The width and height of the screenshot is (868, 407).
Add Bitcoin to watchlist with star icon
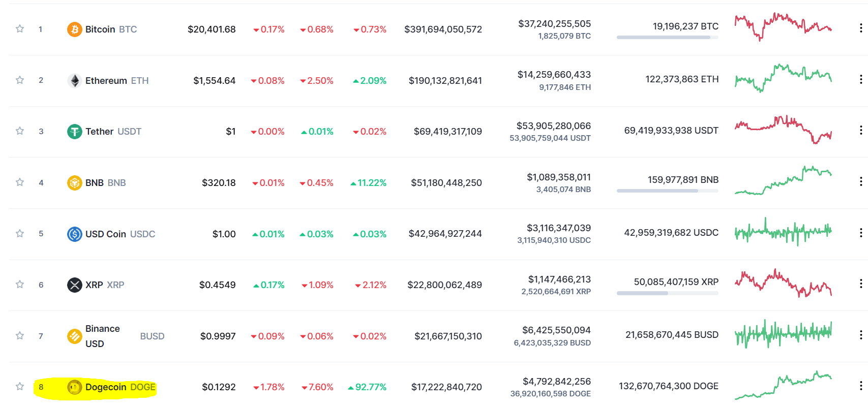pos(20,29)
